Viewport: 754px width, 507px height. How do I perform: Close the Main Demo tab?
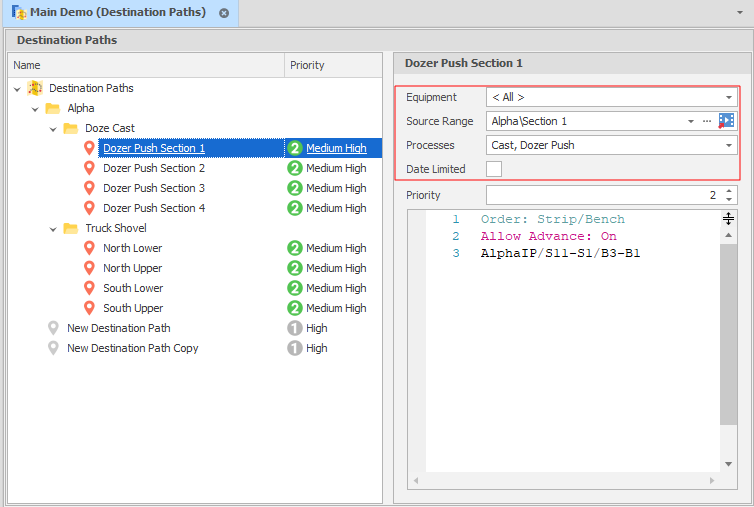point(224,13)
